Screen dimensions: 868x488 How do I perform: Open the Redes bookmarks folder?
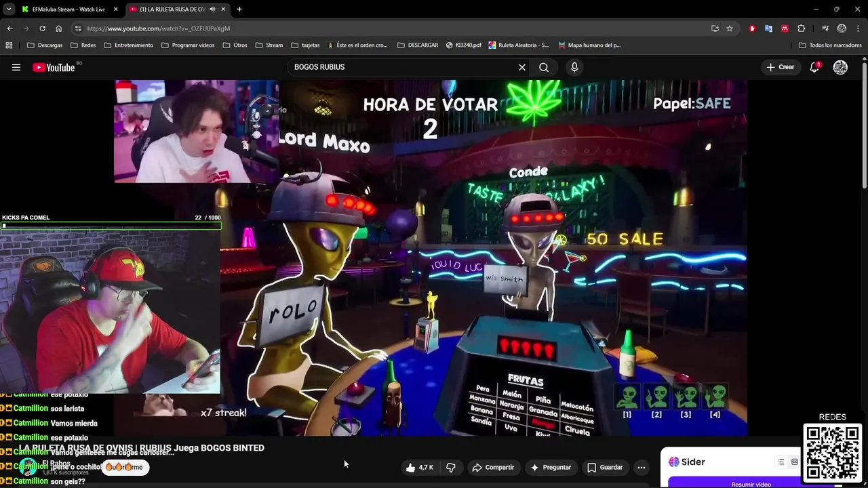83,45
